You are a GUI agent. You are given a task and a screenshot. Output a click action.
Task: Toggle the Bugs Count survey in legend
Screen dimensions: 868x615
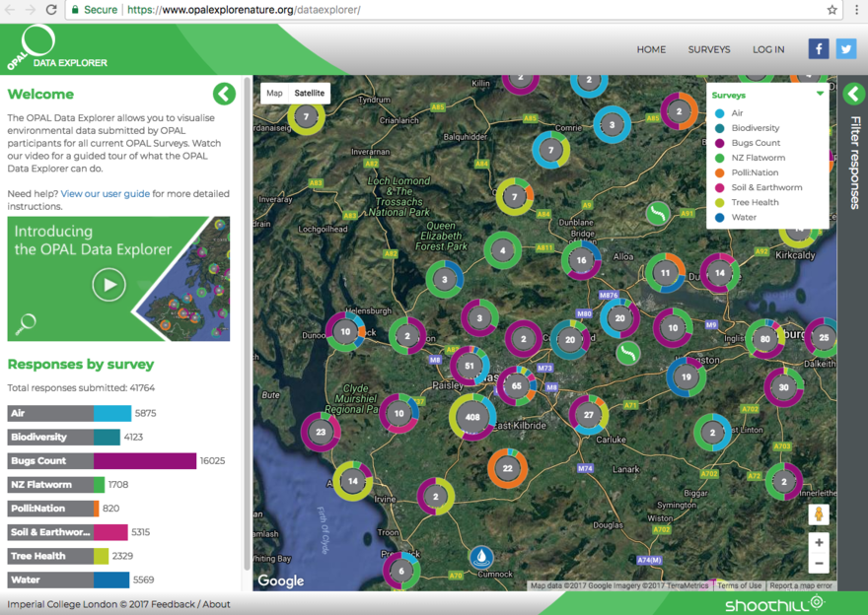[x=748, y=143]
